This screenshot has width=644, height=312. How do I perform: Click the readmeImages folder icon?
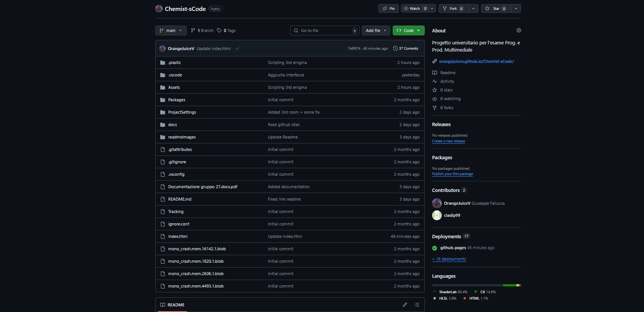163,137
